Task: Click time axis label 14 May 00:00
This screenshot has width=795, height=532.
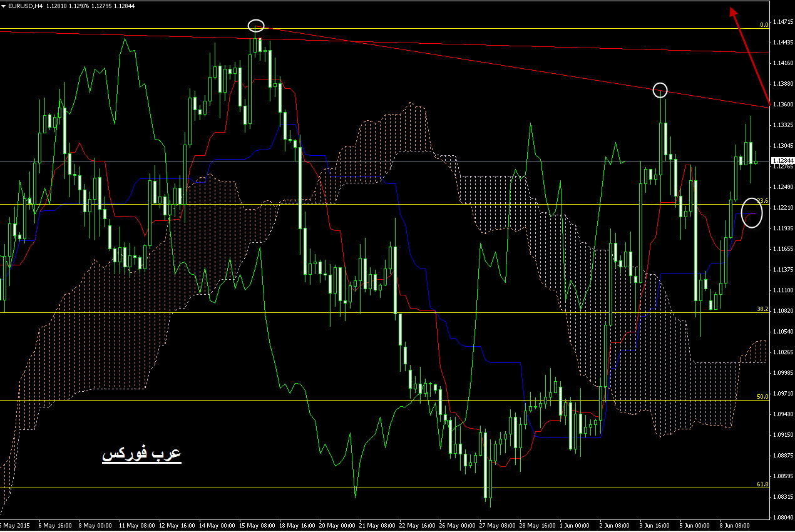Action: pos(216,526)
